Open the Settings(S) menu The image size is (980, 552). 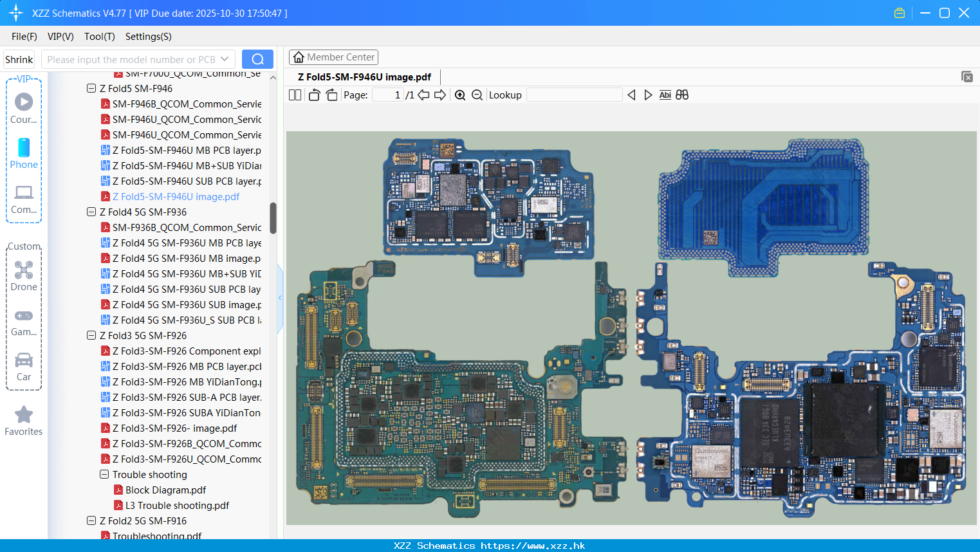[x=149, y=37]
